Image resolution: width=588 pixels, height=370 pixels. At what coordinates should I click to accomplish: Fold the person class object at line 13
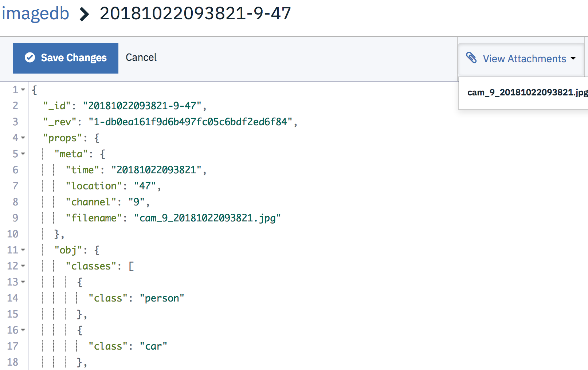point(23,282)
